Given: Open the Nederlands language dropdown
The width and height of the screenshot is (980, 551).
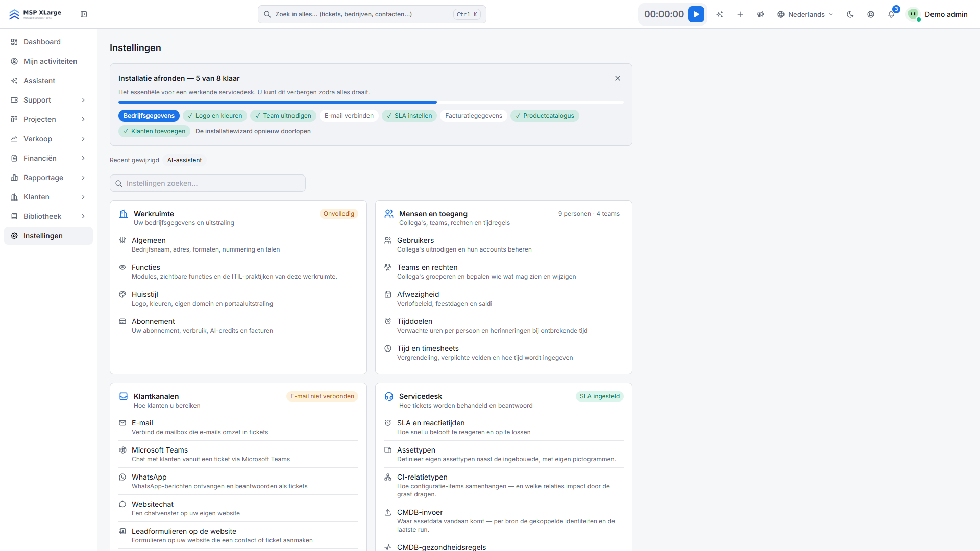Looking at the screenshot, I should (x=805, y=14).
